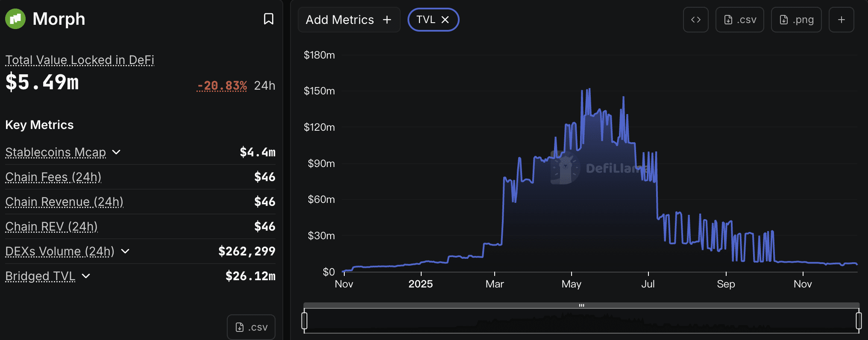The width and height of the screenshot is (868, 340).
Task: Download the chart as .csv
Action: [x=740, y=20]
